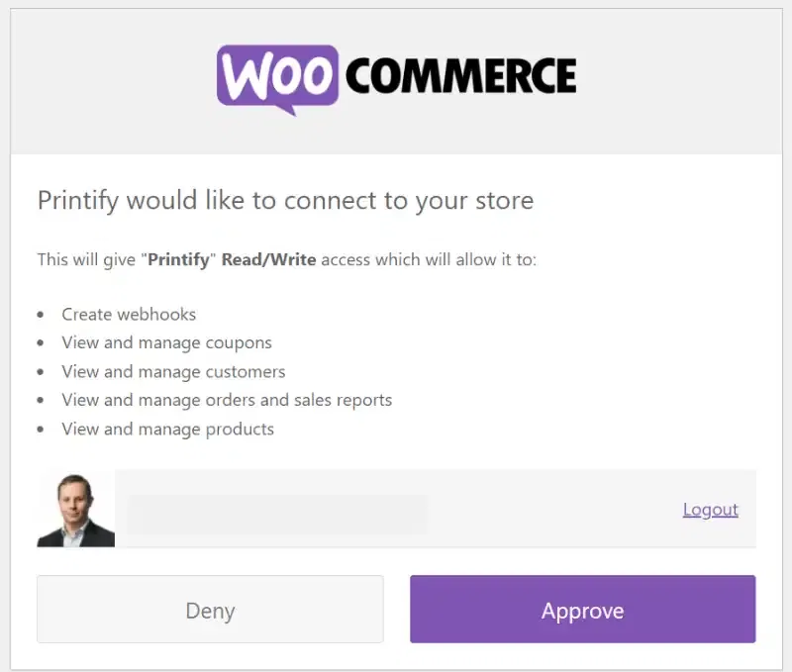This screenshot has height=672, width=792.
Task: Click the Logout link
Action: (x=710, y=509)
